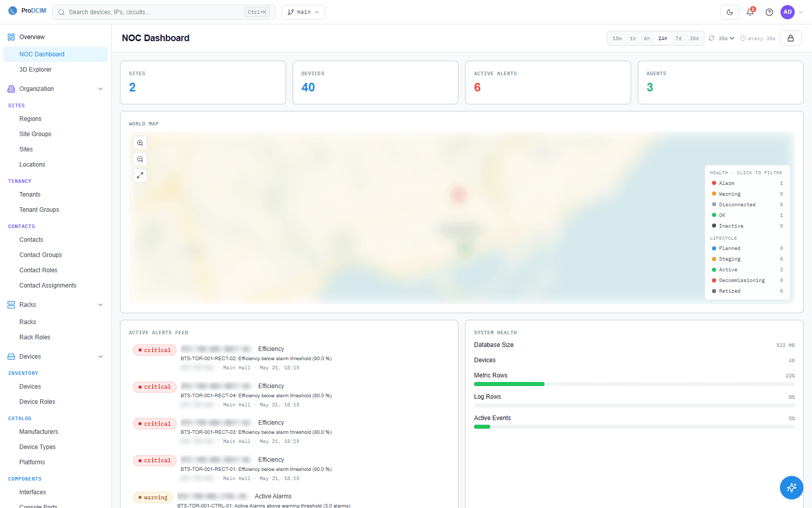Zoom in on the world map
This screenshot has width=812, height=508.
coord(140,143)
